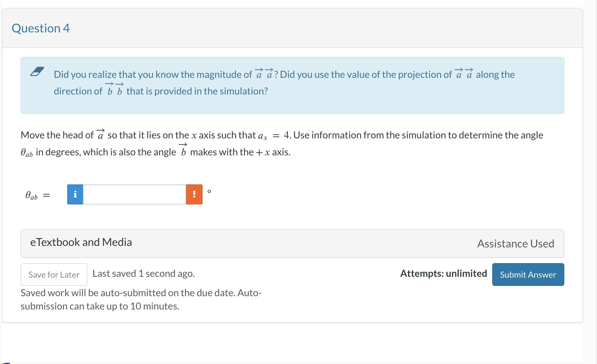Click the Assistance Used label
This screenshot has width=597, height=364.
click(x=516, y=243)
